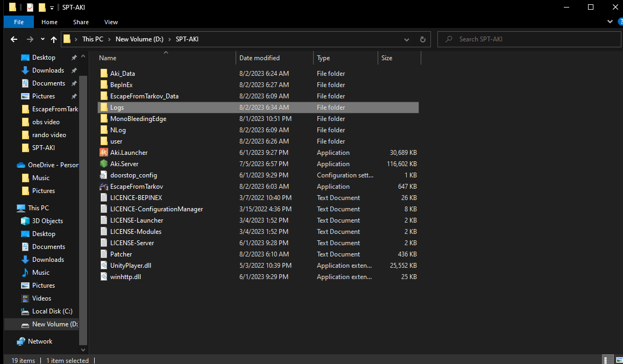This screenshot has height=364, width=623.
Task: Click the navigation pane scroll up arrow
Action: point(83,57)
